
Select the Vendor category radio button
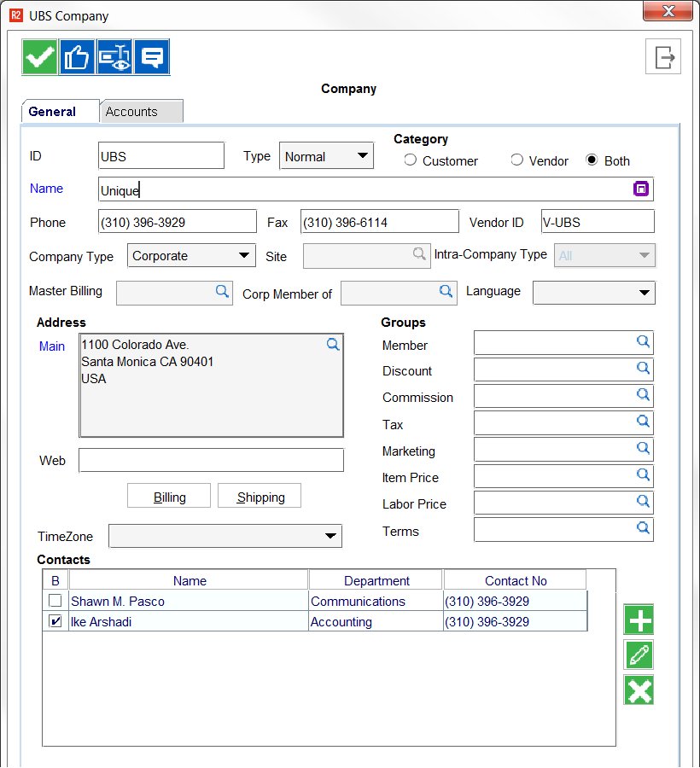click(x=516, y=160)
